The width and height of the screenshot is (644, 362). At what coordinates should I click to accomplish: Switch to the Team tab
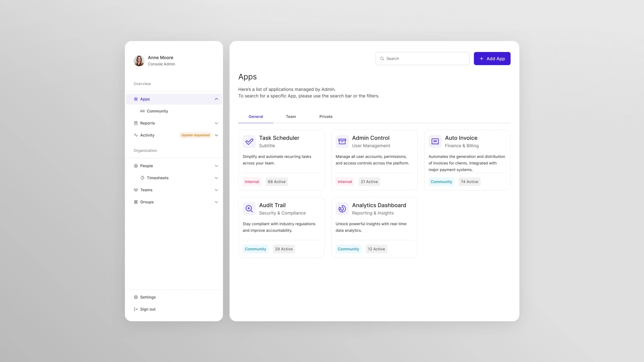click(x=291, y=117)
